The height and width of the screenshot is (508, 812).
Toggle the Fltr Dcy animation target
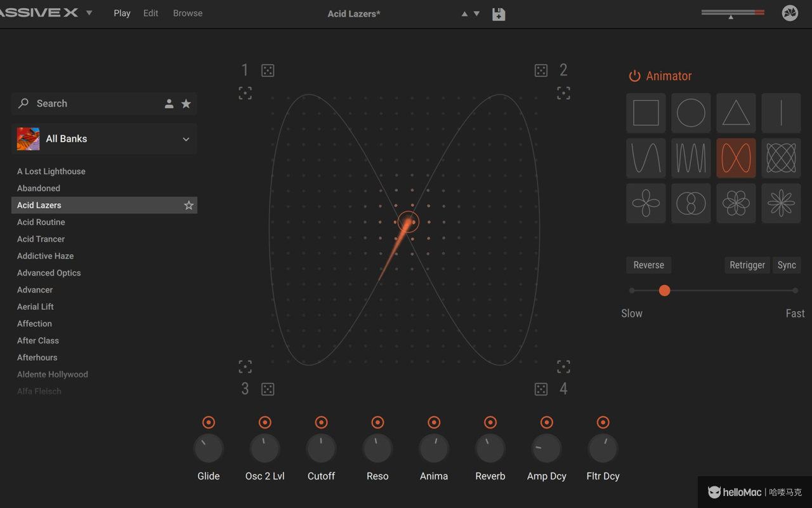[x=603, y=422]
